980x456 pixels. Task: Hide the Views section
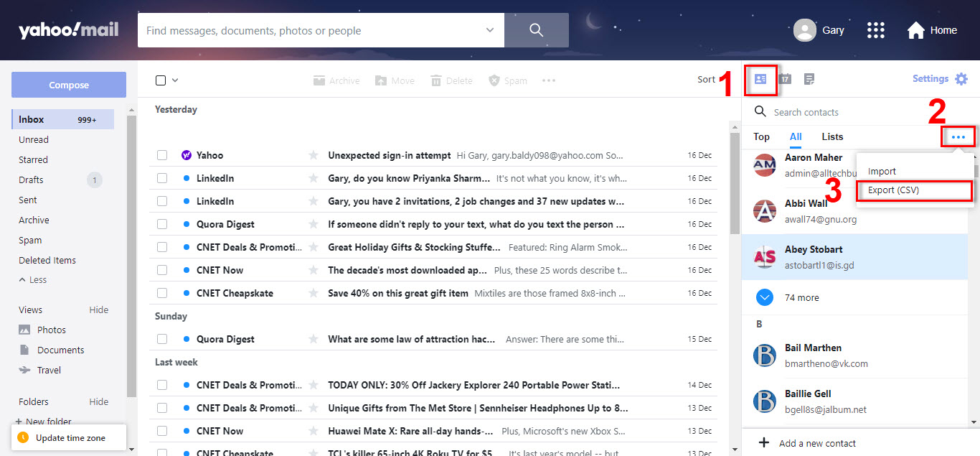tap(99, 310)
